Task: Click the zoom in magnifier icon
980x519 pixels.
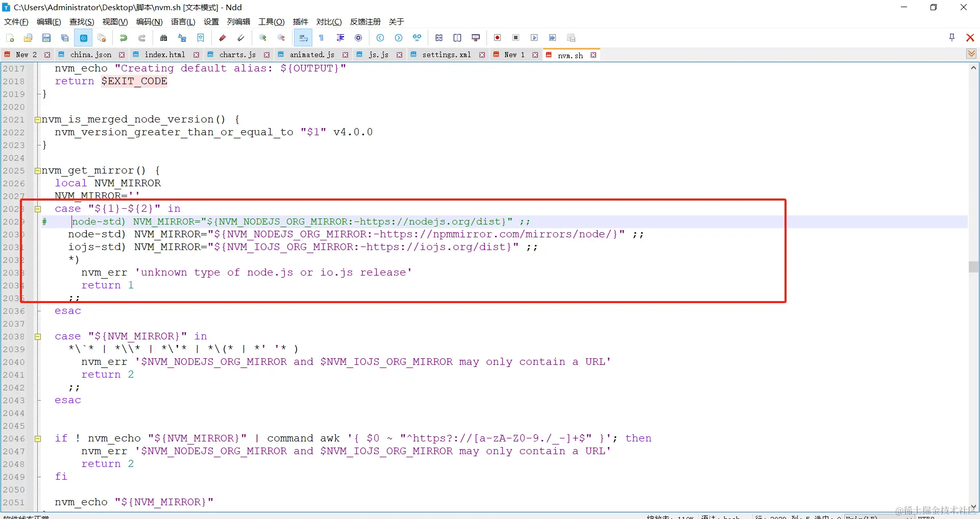Action: [x=263, y=38]
